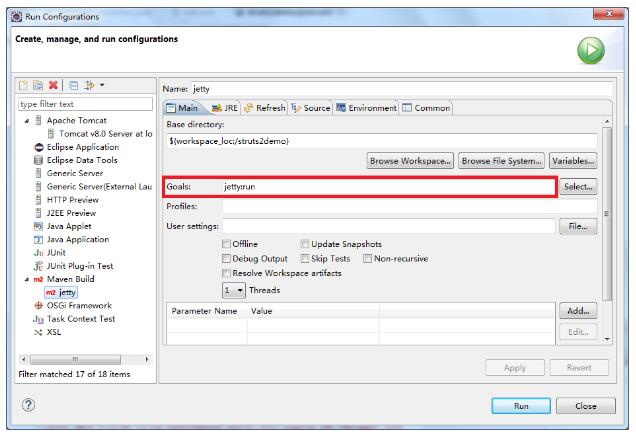The height and width of the screenshot is (436, 636).
Task: Open the Threads count dropdown
Action: point(233,290)
